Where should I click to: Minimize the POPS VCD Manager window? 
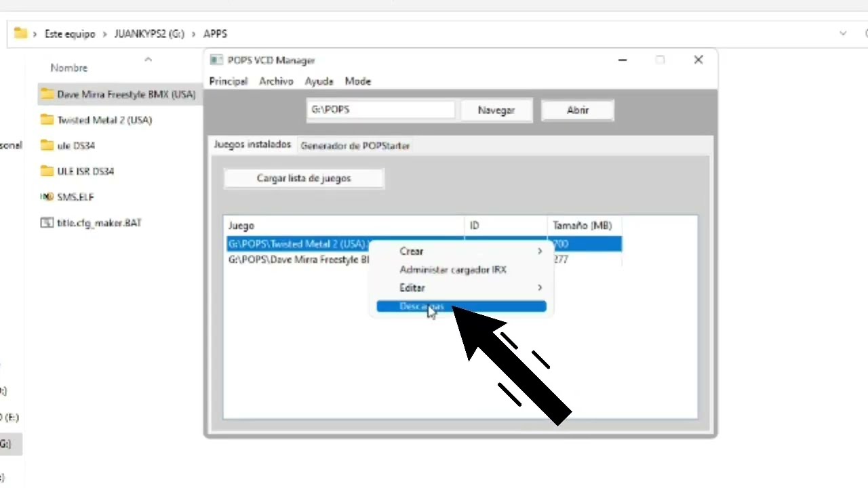tap(623, 60)
